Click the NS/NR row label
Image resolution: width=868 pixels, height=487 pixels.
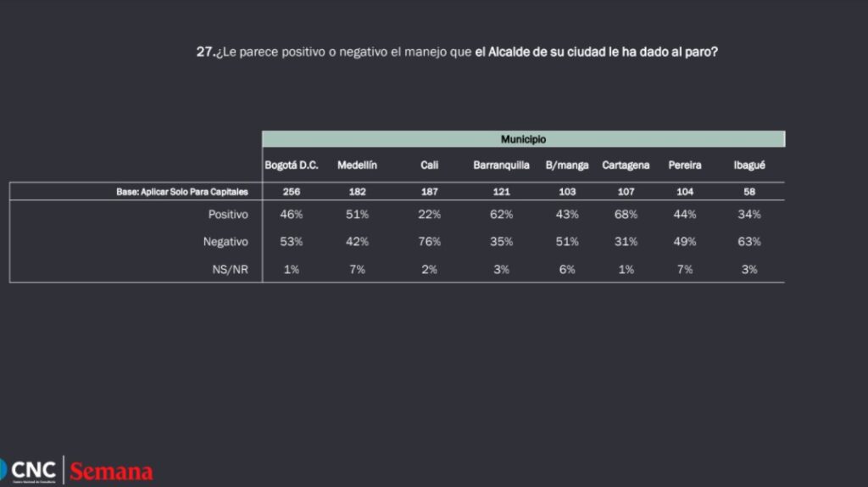(230, 269)
